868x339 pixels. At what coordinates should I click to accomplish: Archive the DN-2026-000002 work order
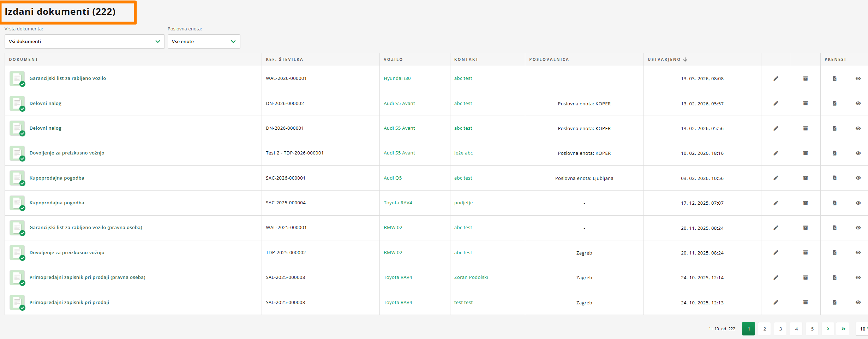pyautogui.click(x=805, y=103)
